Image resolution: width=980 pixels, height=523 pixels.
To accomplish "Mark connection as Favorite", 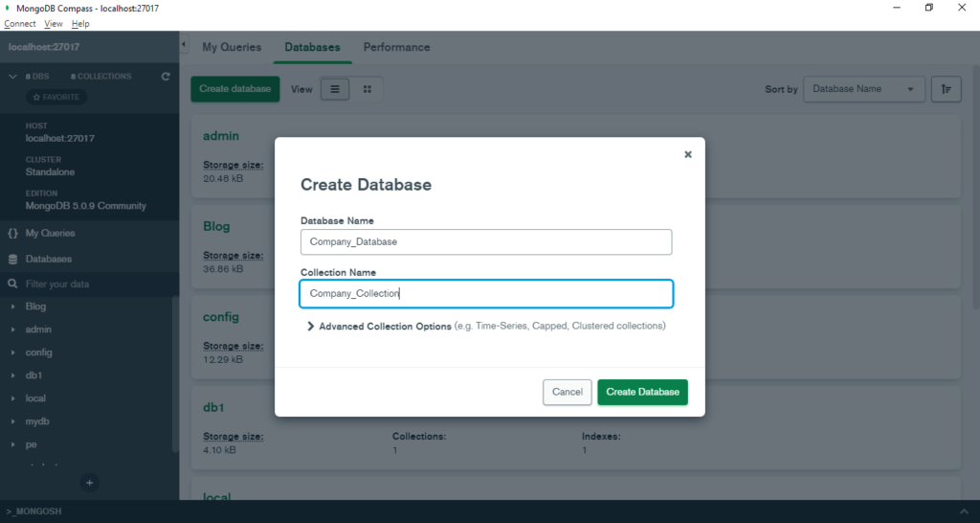I will pos(56,97).
